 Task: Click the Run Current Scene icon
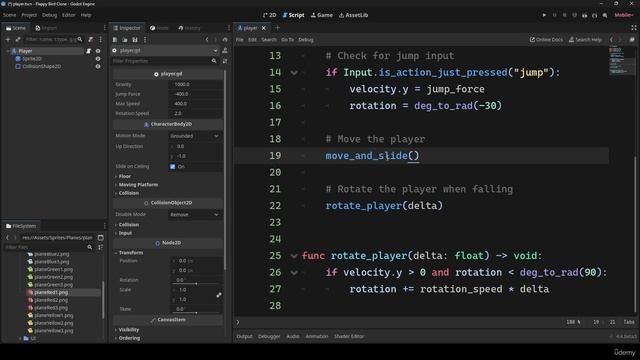[584, 15]
